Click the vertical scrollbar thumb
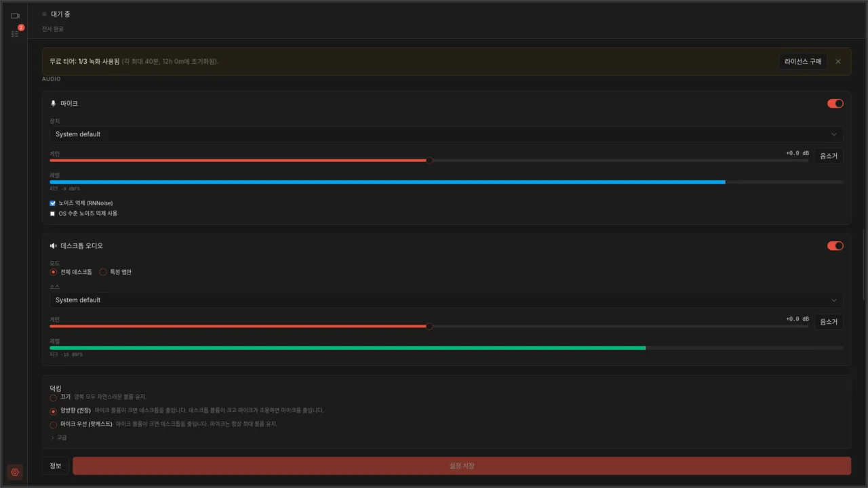 [863, 264]
